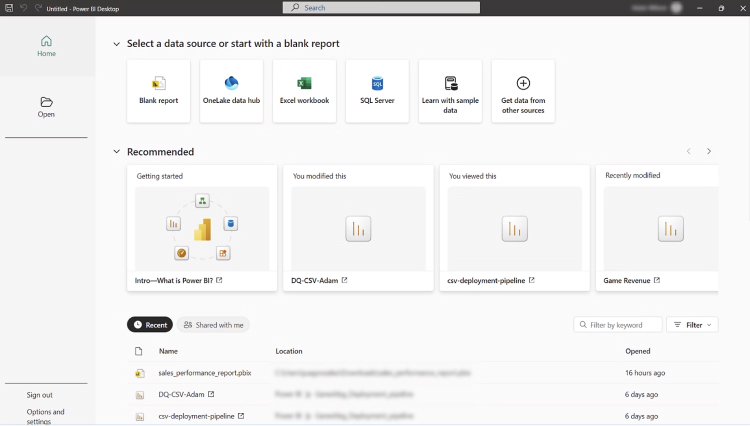Collapse the Recommended section

click(x=116, y=152)
